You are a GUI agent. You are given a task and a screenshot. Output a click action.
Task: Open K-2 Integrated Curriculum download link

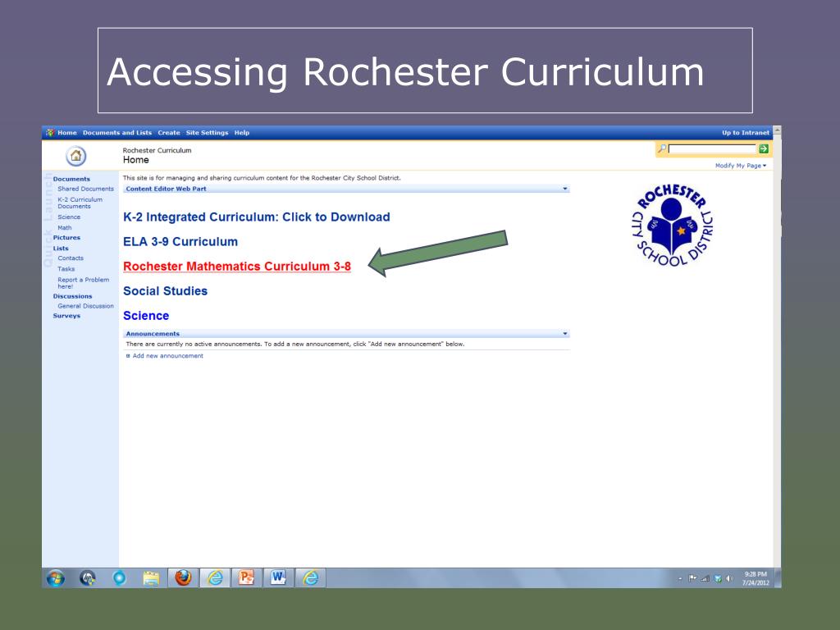coord(257,217)
